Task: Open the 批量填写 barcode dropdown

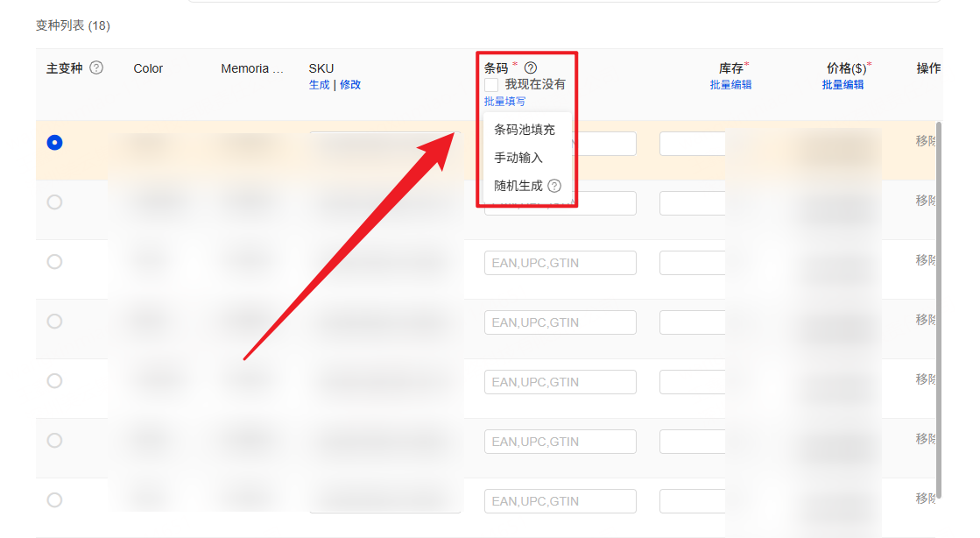Action: [x=504, y=102]
